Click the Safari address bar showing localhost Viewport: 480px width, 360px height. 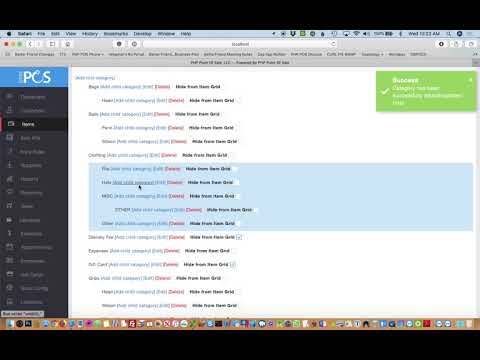(x=240, y=44)
